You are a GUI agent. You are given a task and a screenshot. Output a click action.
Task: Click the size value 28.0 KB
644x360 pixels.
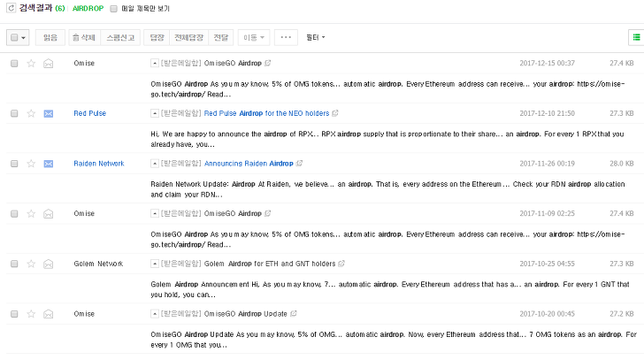coord(621,164)
